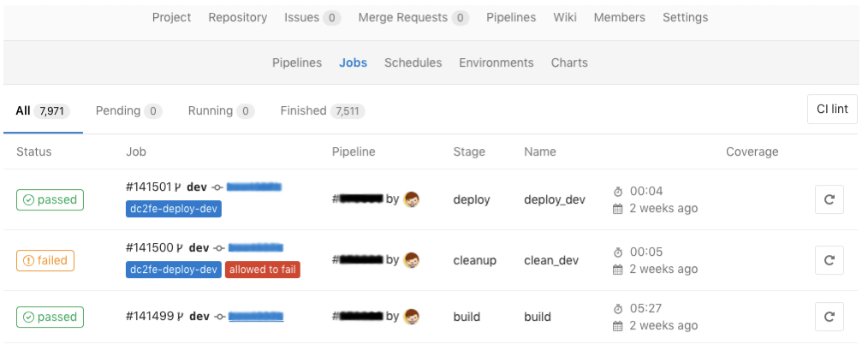Viewport: 868px width, 356px height.
Task: Click passed status badge for deploy_dev
Action: click(x=50, y=199)
